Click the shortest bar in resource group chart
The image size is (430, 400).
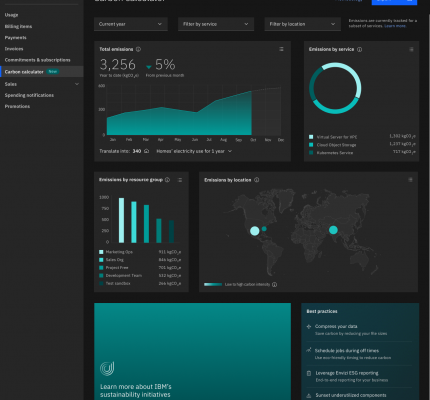click(171, 231)
